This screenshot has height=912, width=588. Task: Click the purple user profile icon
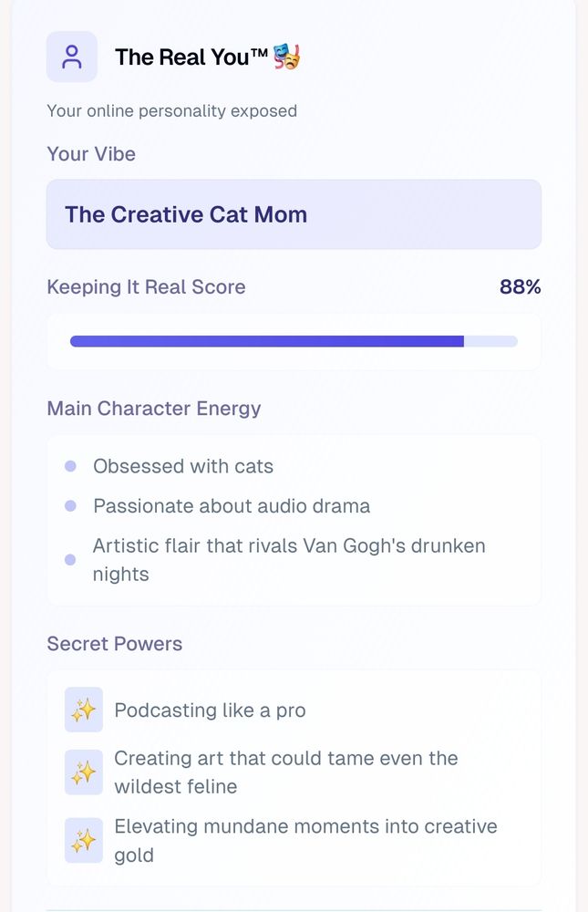pos(72,57)
